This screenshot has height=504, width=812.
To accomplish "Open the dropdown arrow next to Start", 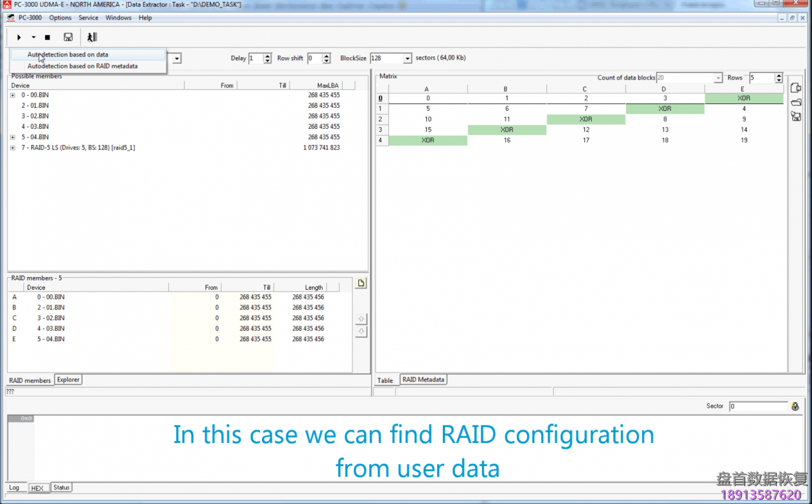I will coord(34,37).
